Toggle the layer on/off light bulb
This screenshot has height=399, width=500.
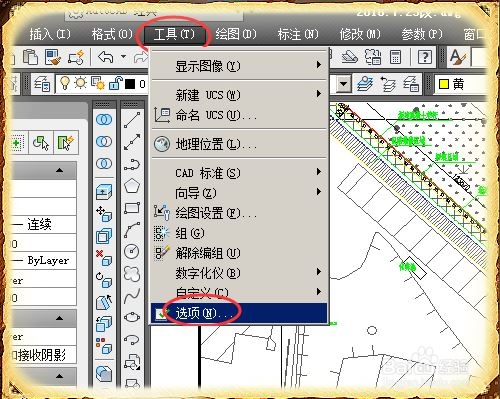coord(65,83)
